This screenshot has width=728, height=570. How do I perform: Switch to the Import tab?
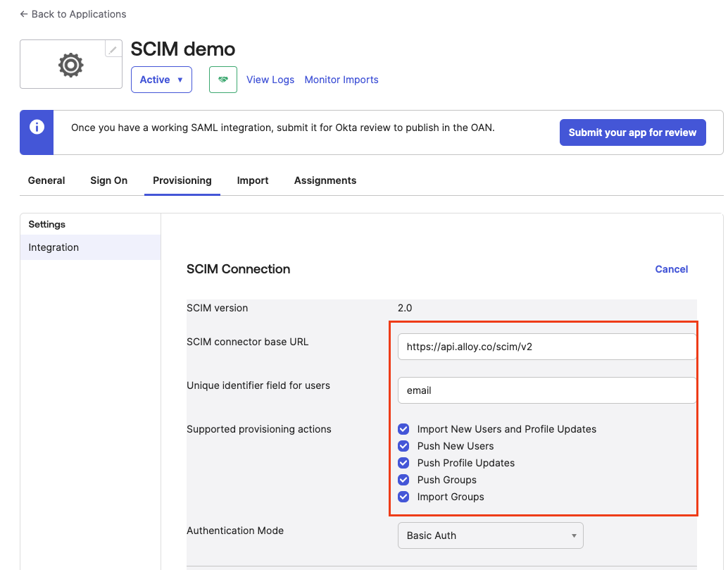(253, 180)
